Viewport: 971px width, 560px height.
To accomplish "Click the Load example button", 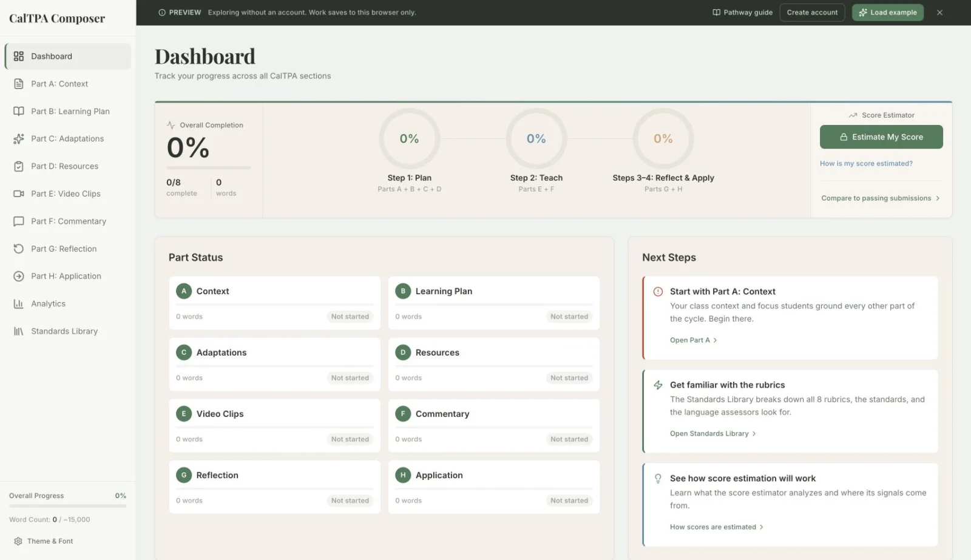I will tap(887, 12).
